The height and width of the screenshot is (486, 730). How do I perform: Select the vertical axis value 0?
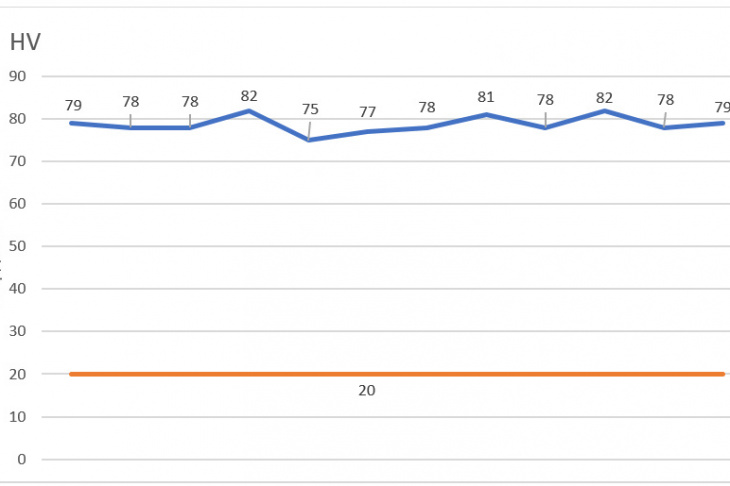21,459
